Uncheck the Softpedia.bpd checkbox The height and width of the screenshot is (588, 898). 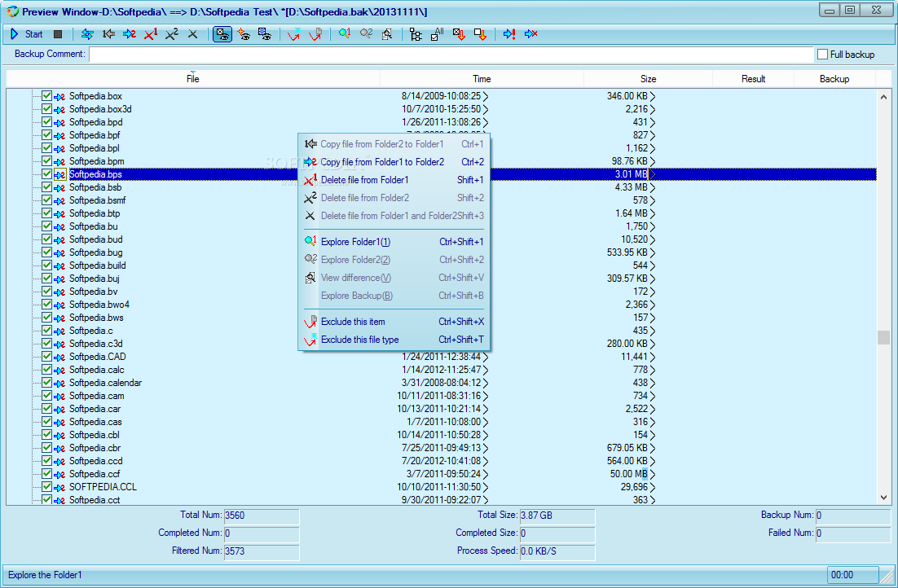pos(47,122)
